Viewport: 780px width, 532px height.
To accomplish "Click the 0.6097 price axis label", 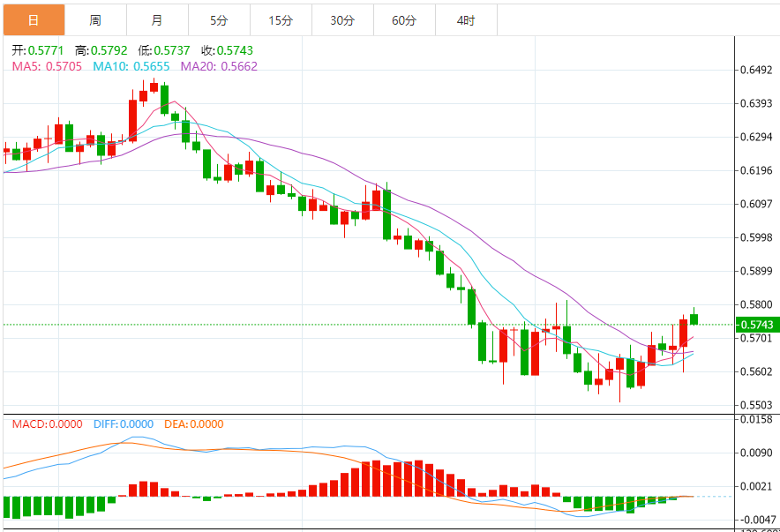I will click(x=756, y=204).
